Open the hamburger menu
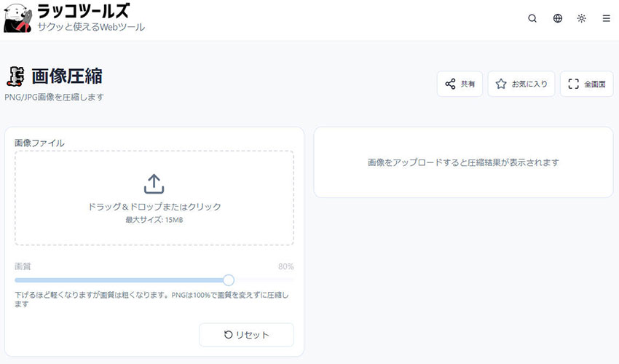 tap(607, 18)
